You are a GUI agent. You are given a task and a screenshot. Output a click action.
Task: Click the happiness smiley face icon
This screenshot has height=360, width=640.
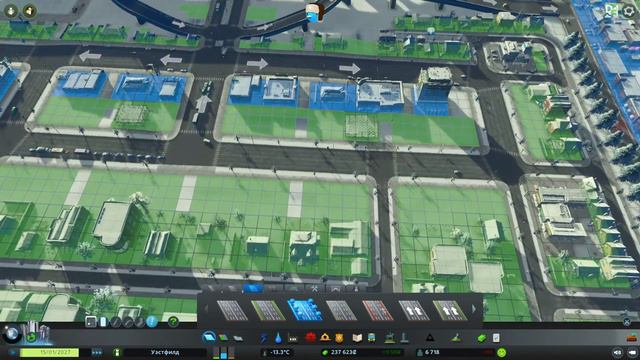tap(502, 352)
